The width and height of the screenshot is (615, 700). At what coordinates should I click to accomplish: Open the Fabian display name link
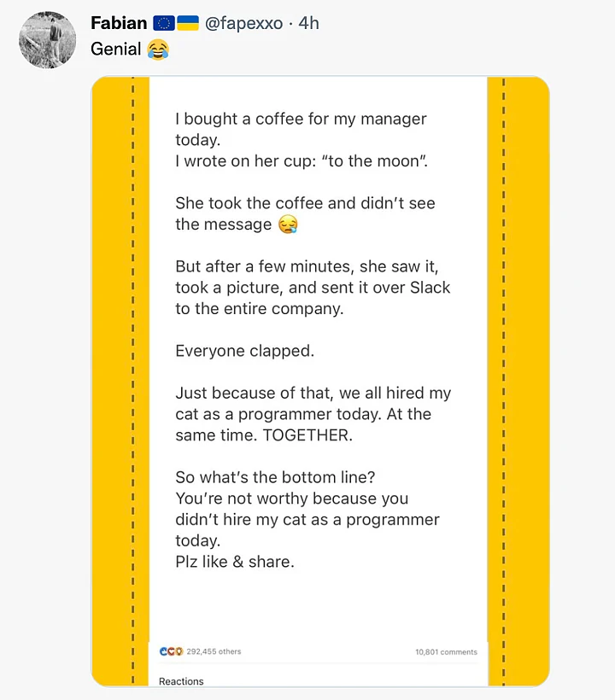pyautogui.click(x=119, y=23)
